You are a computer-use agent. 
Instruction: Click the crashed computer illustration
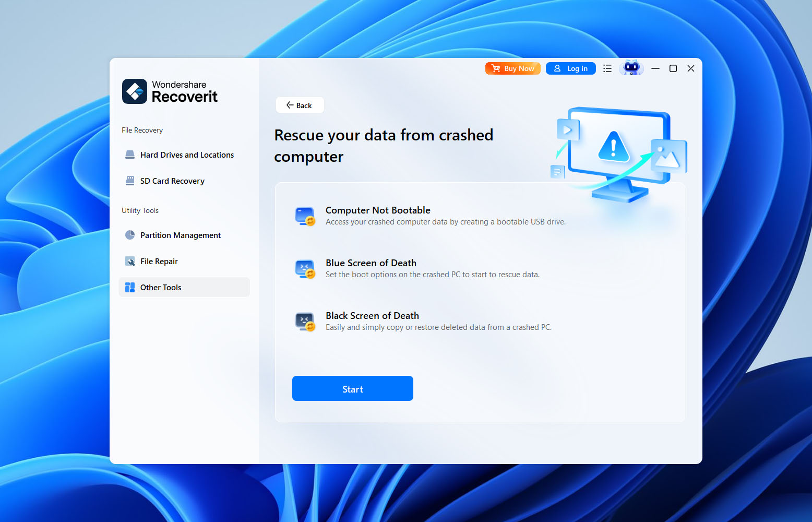[x=619, y=154]
